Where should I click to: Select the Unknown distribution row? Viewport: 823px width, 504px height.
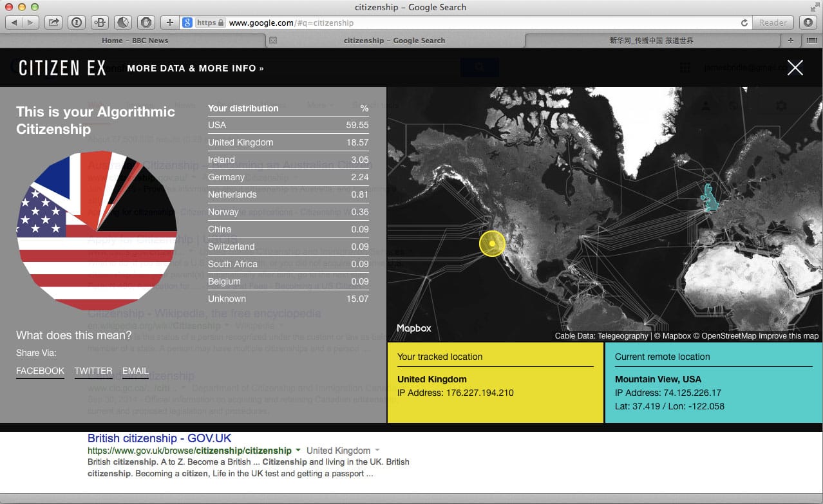289,299
